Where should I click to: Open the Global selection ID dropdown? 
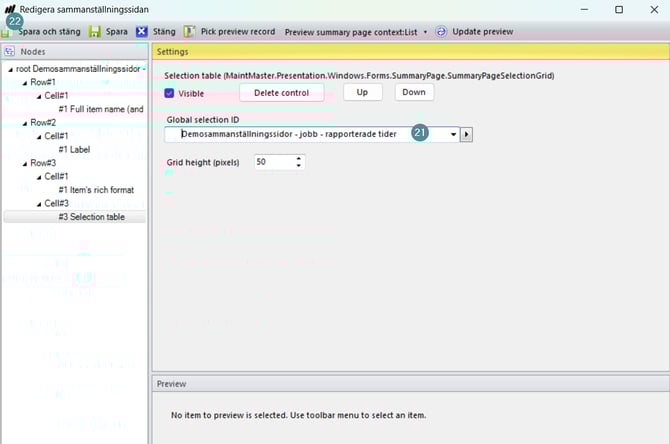[x=453, y=133]
